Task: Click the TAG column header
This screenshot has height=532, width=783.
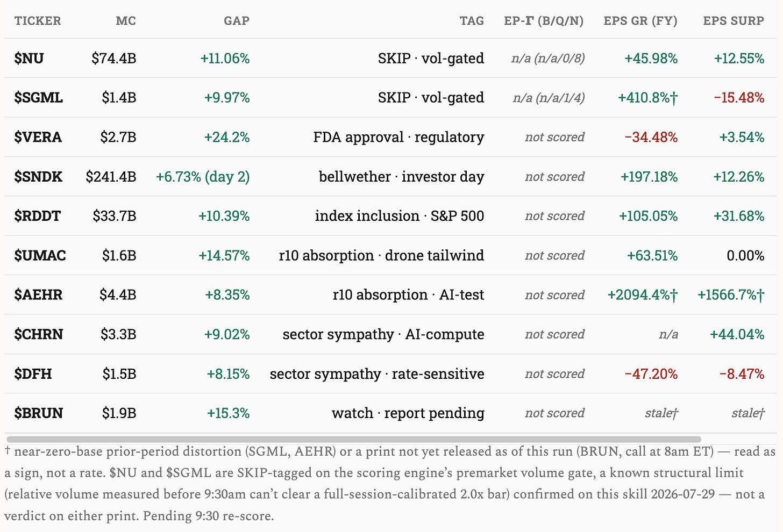Action: click(x=472, y=21)
